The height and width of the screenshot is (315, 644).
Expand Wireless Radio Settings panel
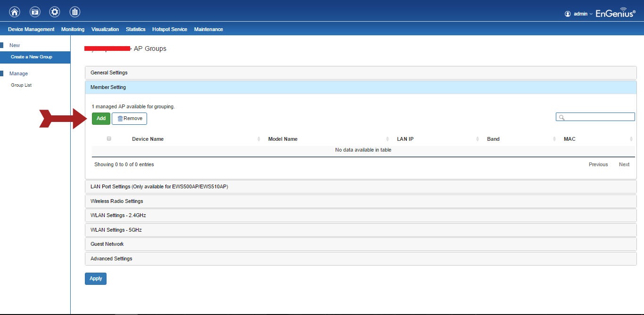116,201
